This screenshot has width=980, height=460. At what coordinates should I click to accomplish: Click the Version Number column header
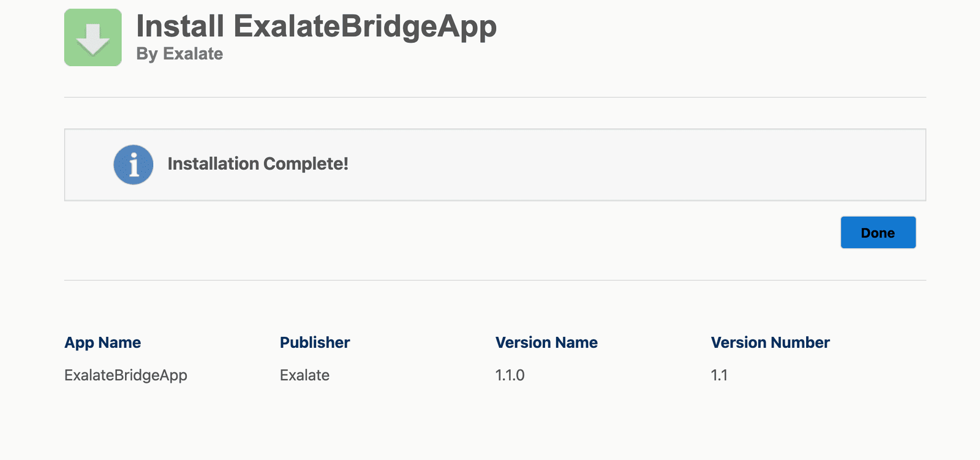click(770, 342)
